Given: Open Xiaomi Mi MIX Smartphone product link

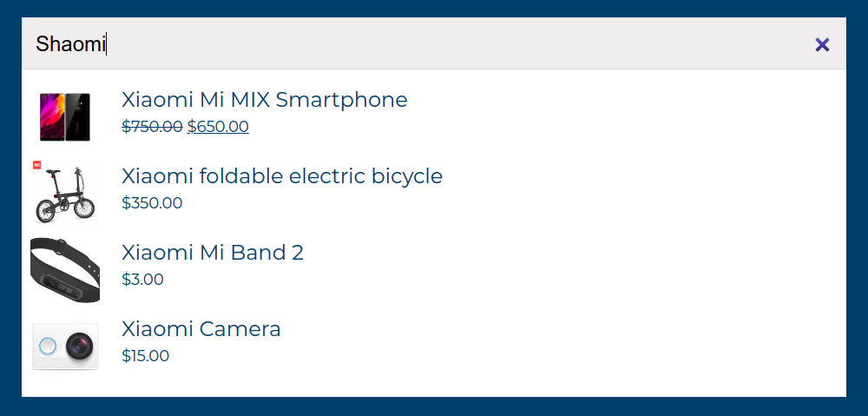Looking at the screenshot, I should (264, 100).
